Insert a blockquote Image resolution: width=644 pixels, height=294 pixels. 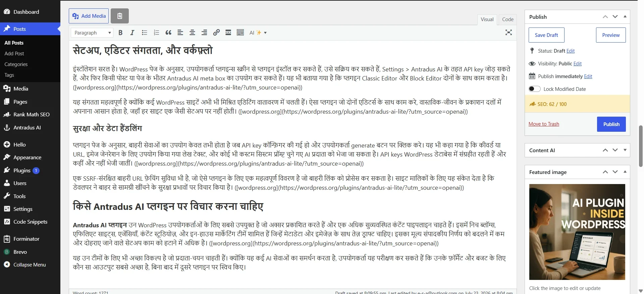[x=168, y=33]
